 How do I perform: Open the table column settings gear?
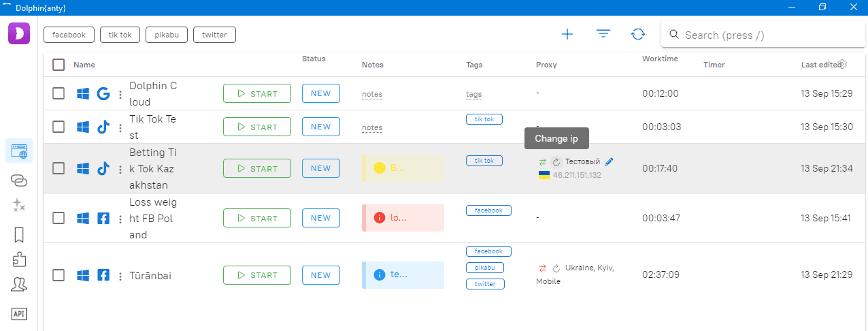tap(842, 64)
